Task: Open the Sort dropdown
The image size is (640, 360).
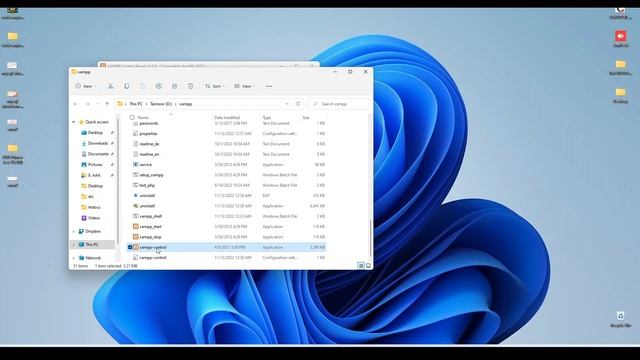Action: (215, 86)
